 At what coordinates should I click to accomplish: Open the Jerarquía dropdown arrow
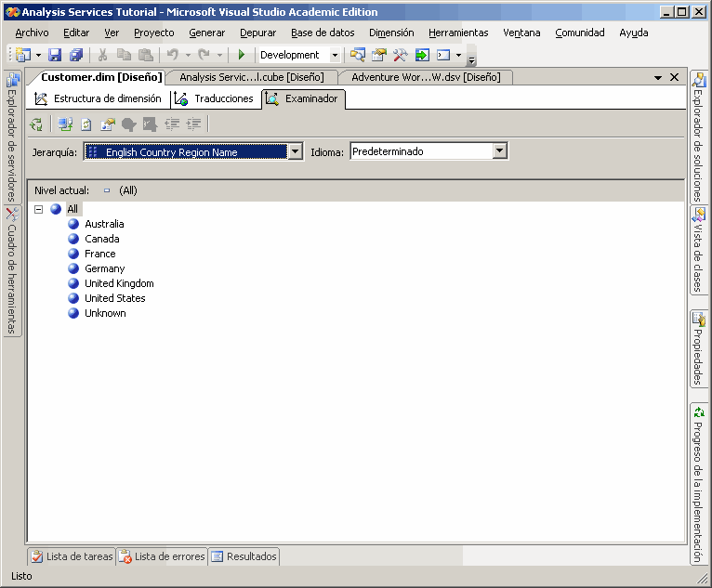[296, 151]
